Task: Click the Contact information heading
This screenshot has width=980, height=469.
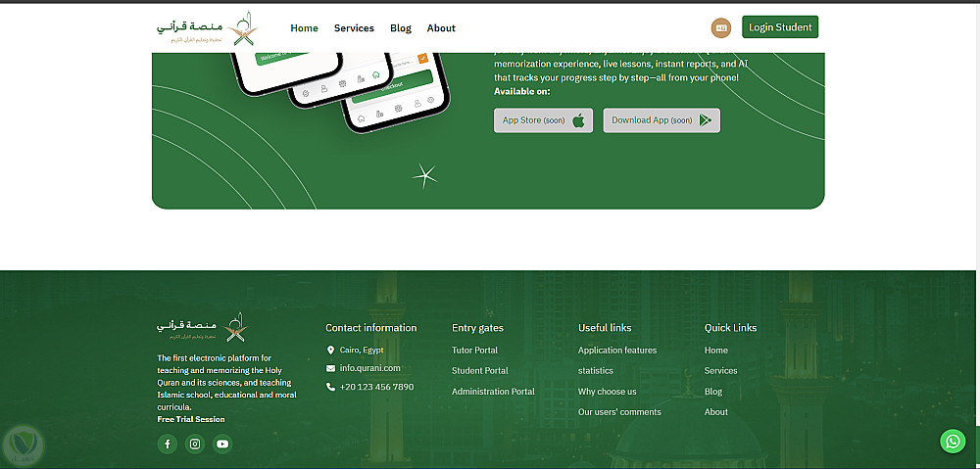Action: (x=371, y=328)
